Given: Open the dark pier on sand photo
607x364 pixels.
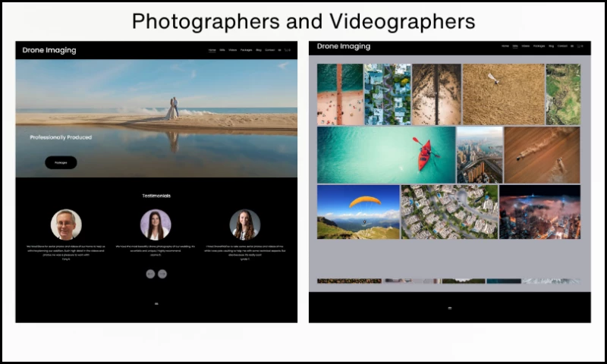Looking at the screenshot, I should pyautogui.click(x=436, y=94).
